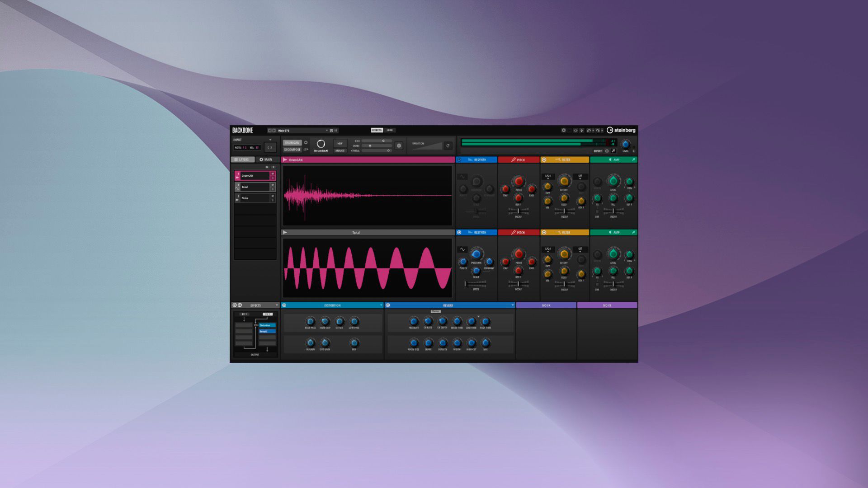Select the Noise layer in the layer list
Image resolution: width=868 pixels, height=488 pixels.
tap(255, 198)
